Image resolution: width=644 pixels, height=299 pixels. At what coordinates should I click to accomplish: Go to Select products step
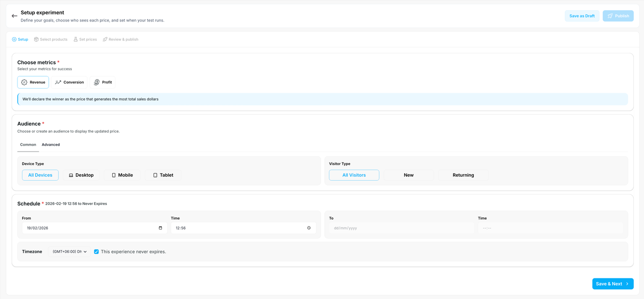coord(51,39)
